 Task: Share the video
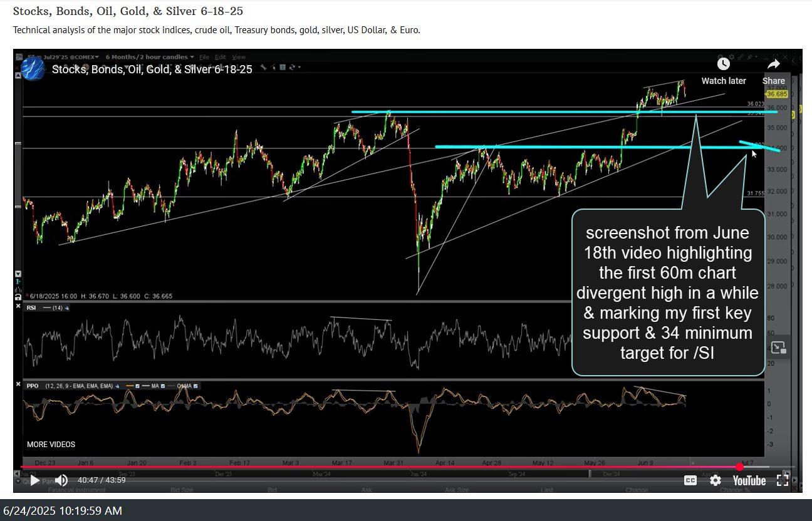[x=774, y=70]
